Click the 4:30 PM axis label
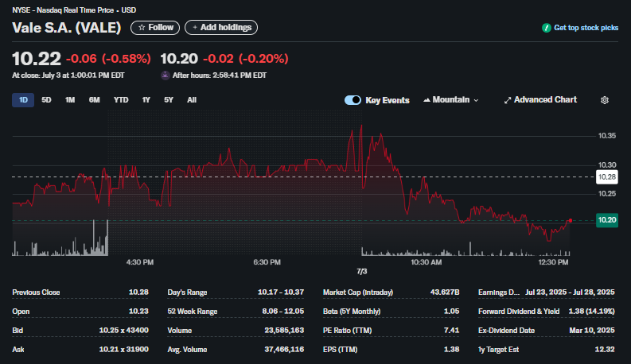Viewport: 631px width, 364px height. tap(139, 262)
